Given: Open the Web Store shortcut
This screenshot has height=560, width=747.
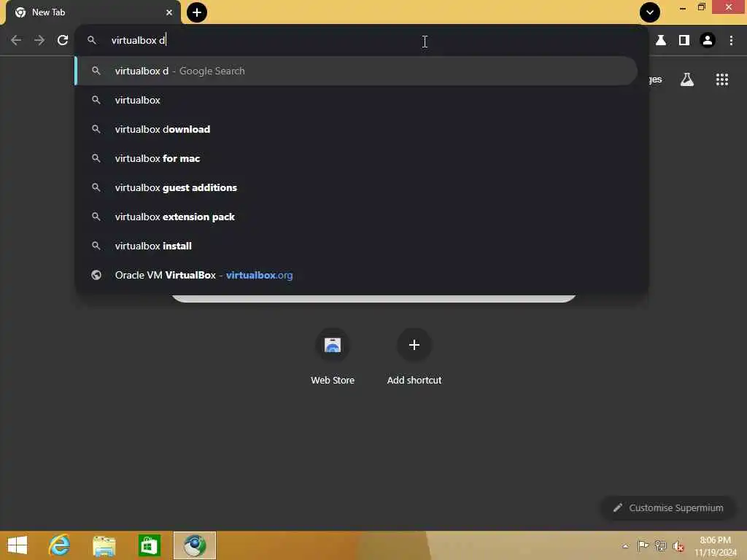Looking at the screenshot, I should tap(333, 357).
